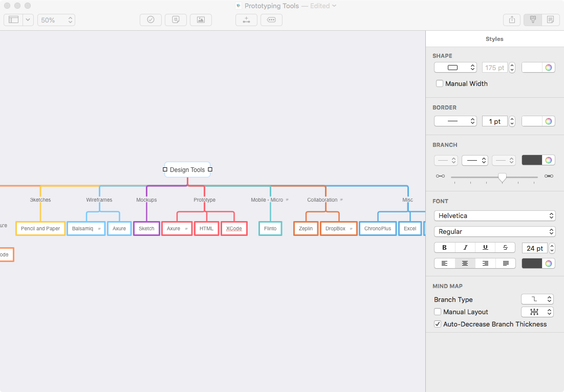Open the Regular font style dropdown

494,232
